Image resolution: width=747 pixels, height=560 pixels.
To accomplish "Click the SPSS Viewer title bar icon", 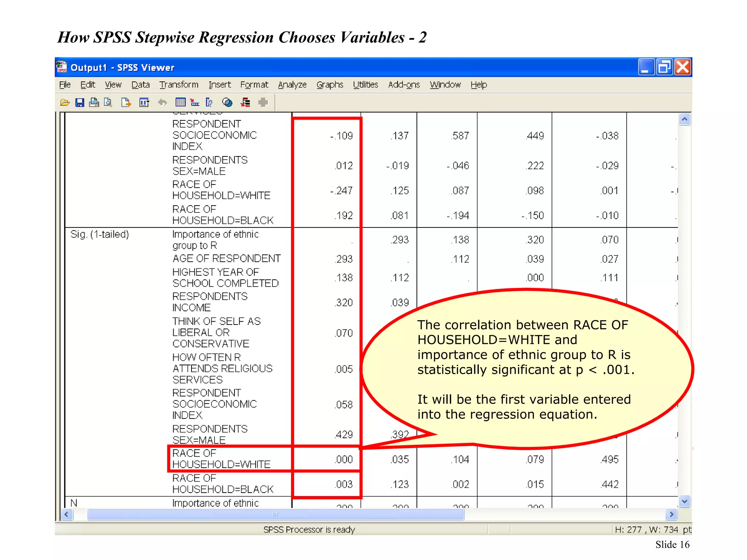I will 62,67.
